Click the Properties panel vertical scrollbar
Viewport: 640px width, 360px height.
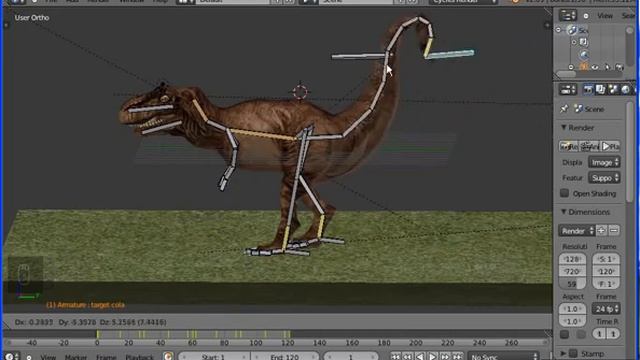click(x=631, y=151)
